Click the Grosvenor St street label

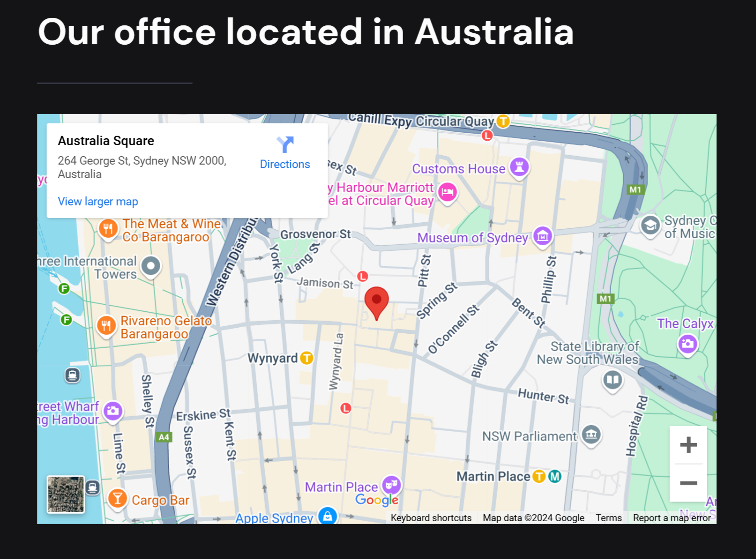point(316,234)
